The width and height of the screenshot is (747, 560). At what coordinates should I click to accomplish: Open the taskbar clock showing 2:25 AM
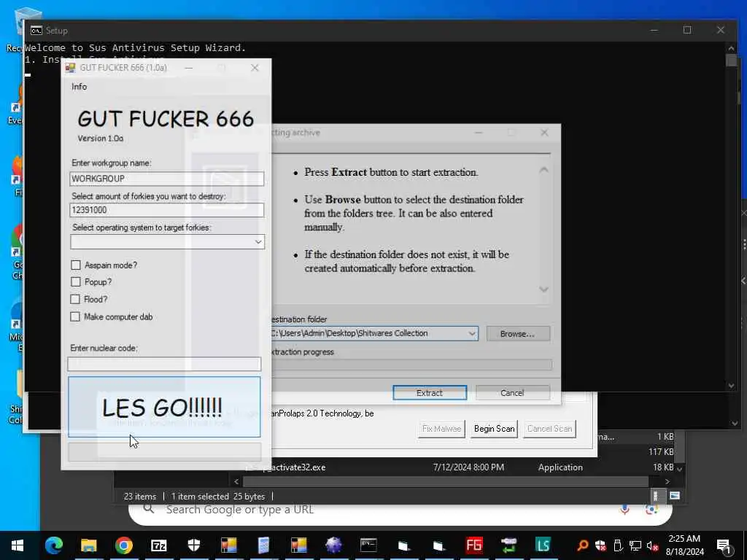pyautogui.click(x=684, y=545)
